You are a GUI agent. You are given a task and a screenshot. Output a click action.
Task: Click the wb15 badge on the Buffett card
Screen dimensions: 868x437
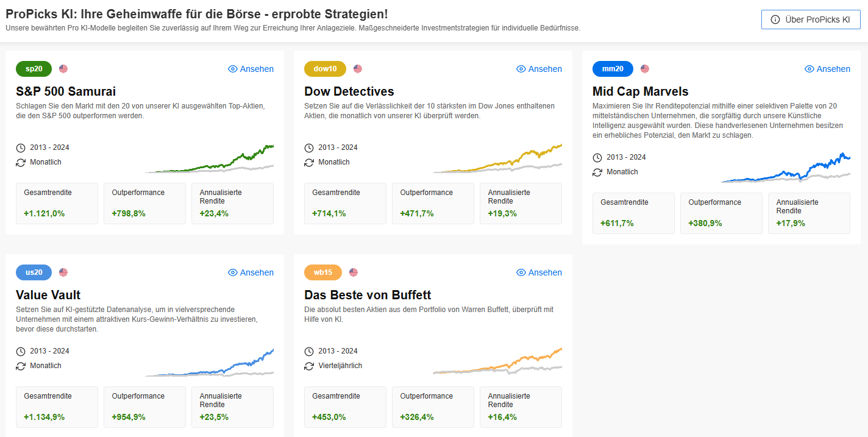[322, 272]
